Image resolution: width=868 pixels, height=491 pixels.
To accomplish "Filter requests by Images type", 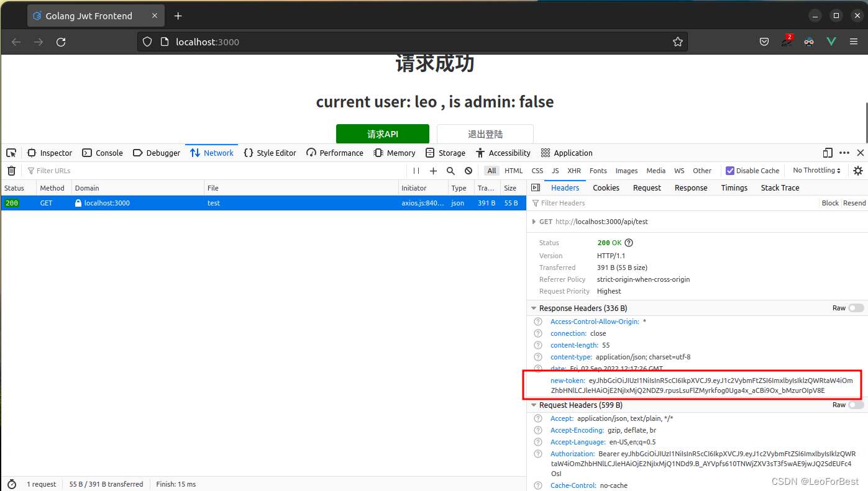I will tap(626, 171).
